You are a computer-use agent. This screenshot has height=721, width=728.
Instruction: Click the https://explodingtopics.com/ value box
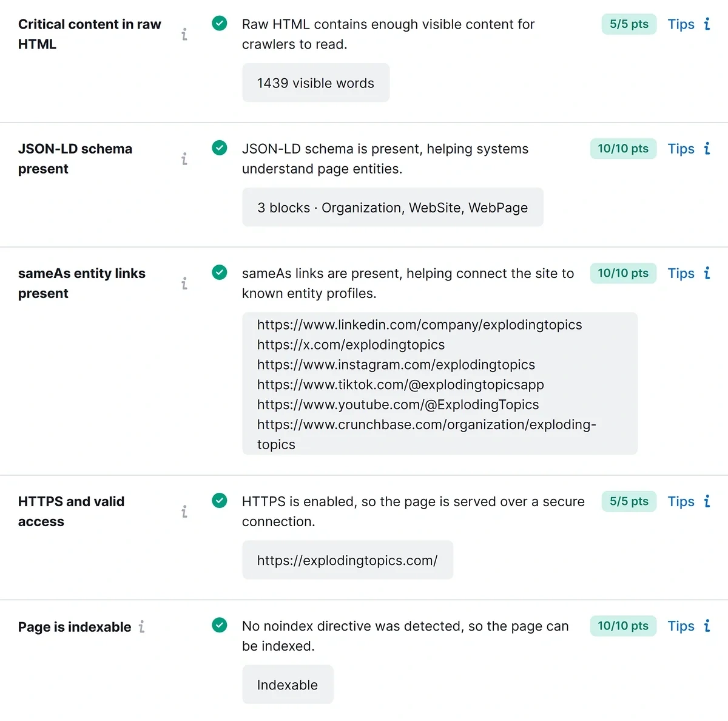pos(348,560)
